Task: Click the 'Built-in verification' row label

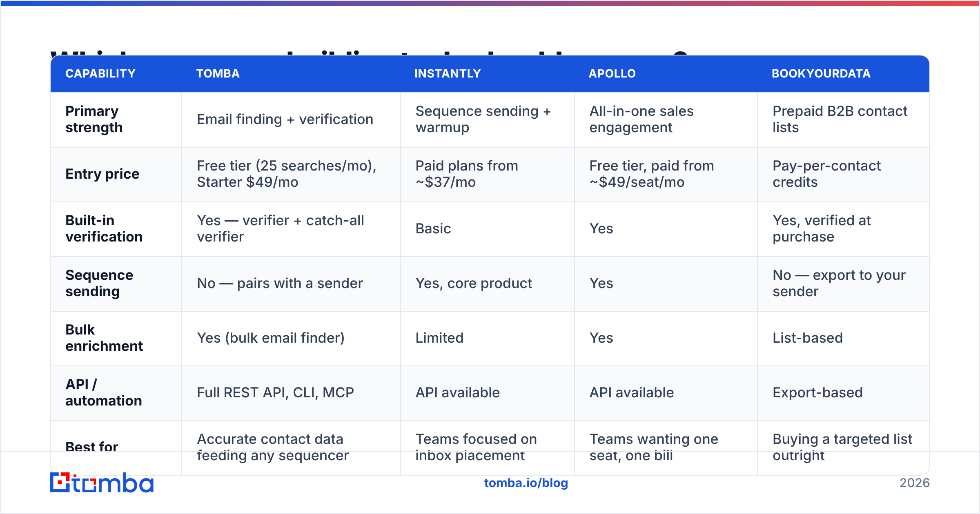Action: click(104, 228)
